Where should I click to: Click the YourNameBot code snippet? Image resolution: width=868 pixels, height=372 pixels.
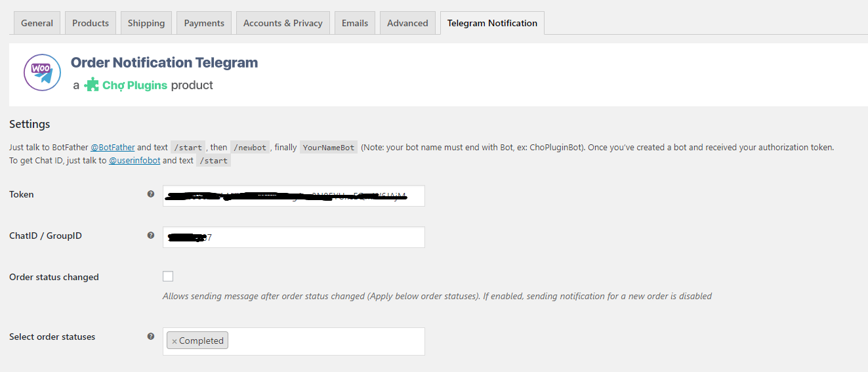click(x=329, y=148)
